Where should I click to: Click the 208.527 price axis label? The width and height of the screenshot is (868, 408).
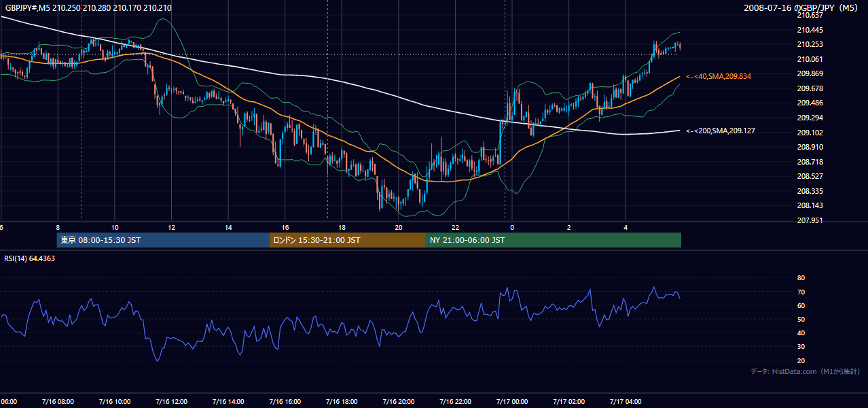[810, 176]
